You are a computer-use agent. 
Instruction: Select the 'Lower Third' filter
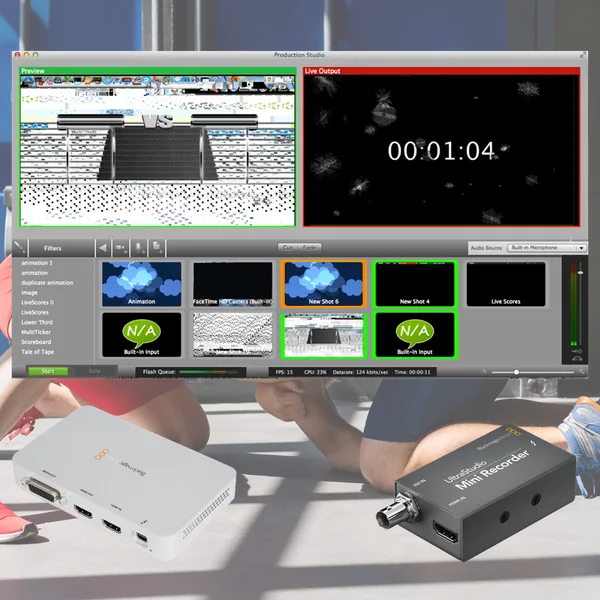37,322
